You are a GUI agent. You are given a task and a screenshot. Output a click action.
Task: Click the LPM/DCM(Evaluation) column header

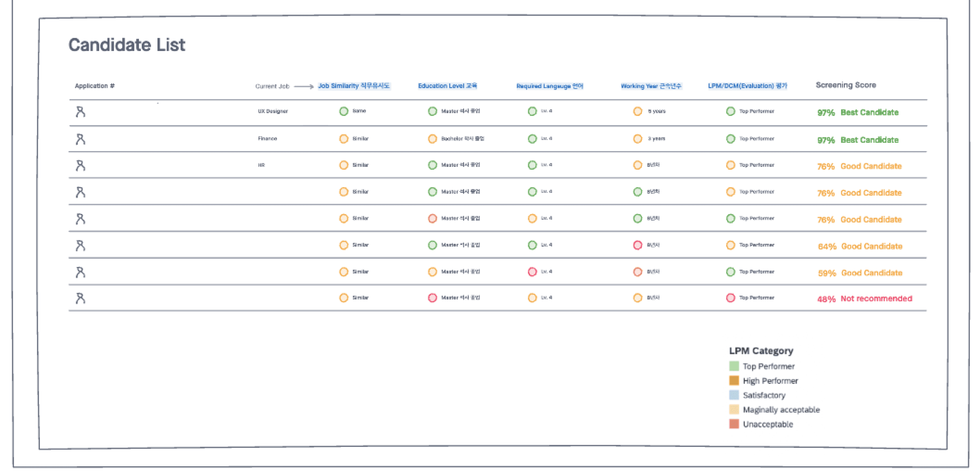click(747, 86)
